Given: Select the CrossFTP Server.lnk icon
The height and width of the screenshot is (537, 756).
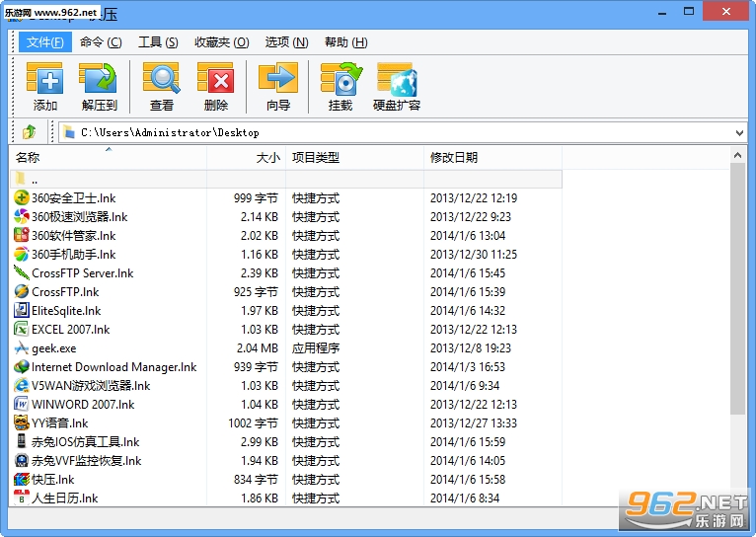Looking at the screenshot, I should tap(21, 272).
